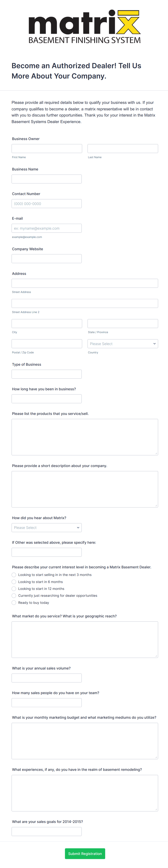Focus the Business Name field

(46, 179)
